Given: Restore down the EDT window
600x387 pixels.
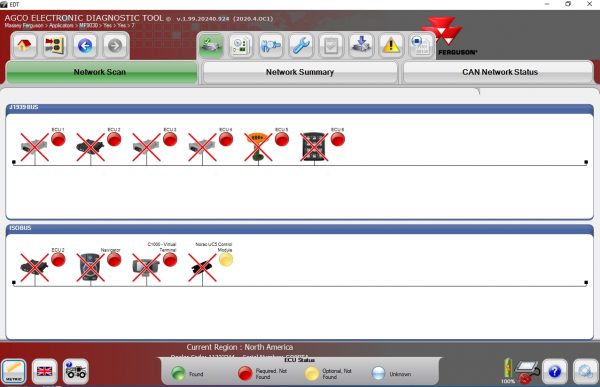Looking at the screenshot, I should 568,4.
